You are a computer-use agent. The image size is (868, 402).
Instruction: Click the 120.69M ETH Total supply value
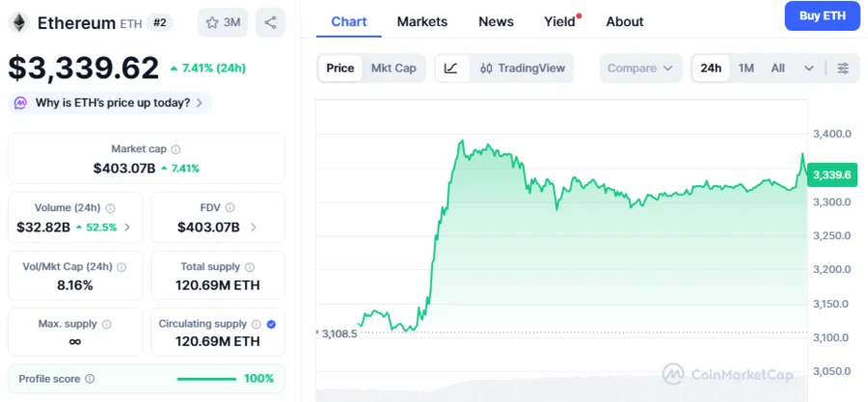[x=218, y=286]
